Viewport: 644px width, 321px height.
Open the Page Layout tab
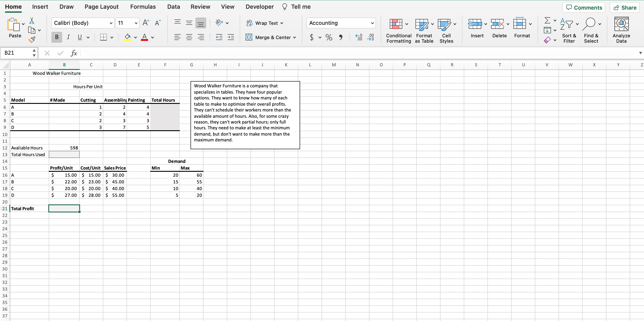(x=102, y=7)
